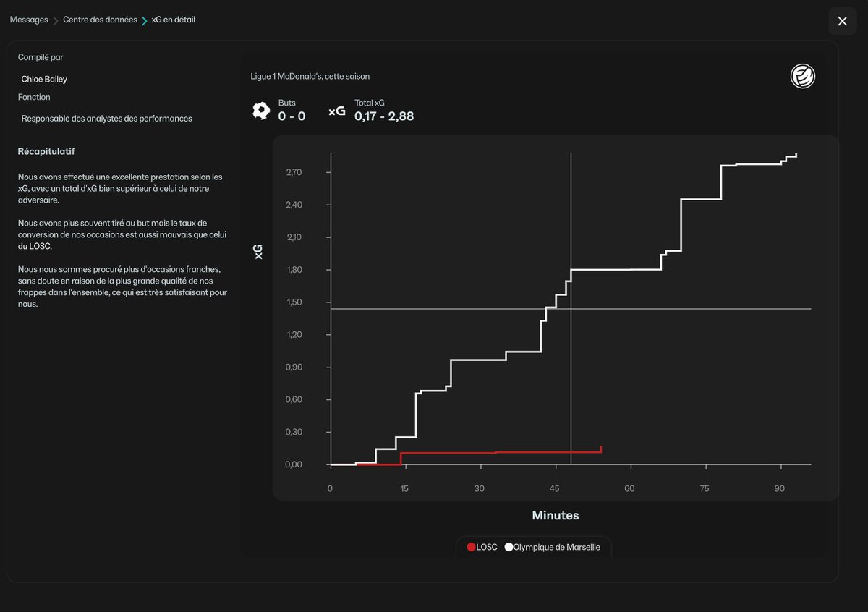Click the paragraph starting 'Nous avons effectué une excellente'
Screen dimensions: 868x612
click(x=120, y=188)
